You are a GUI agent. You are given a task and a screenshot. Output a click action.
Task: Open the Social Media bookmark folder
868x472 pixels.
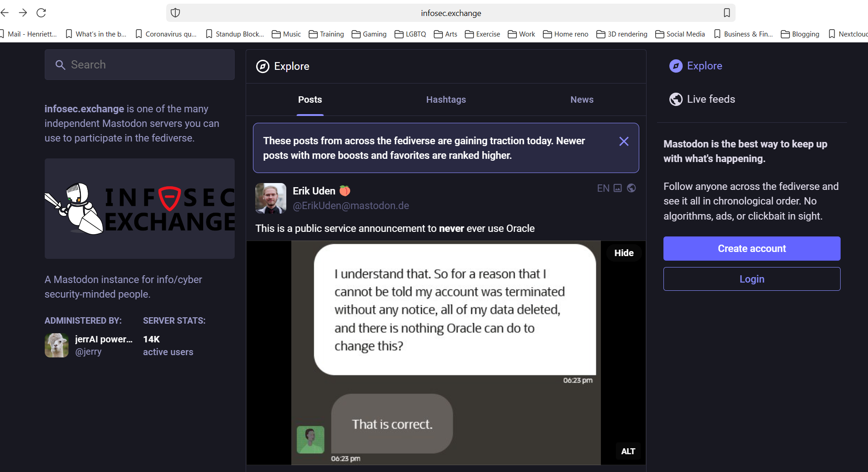[680, 34]
